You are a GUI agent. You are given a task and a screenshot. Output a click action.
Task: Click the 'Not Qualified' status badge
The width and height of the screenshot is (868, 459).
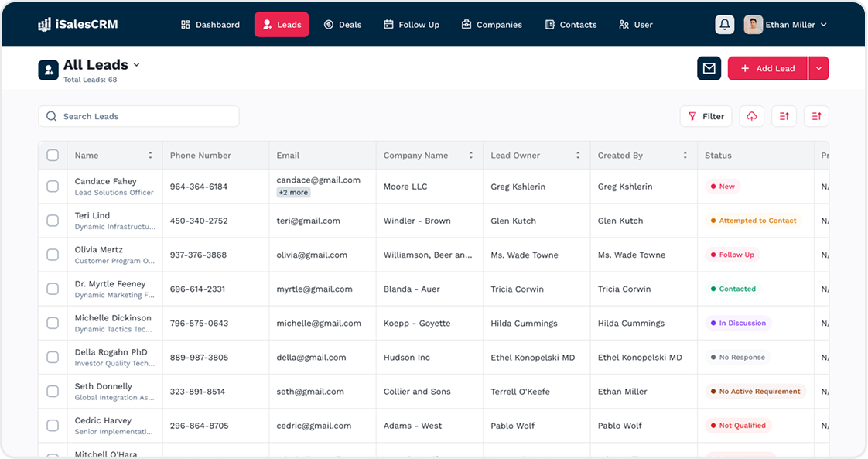click(738, 425)
